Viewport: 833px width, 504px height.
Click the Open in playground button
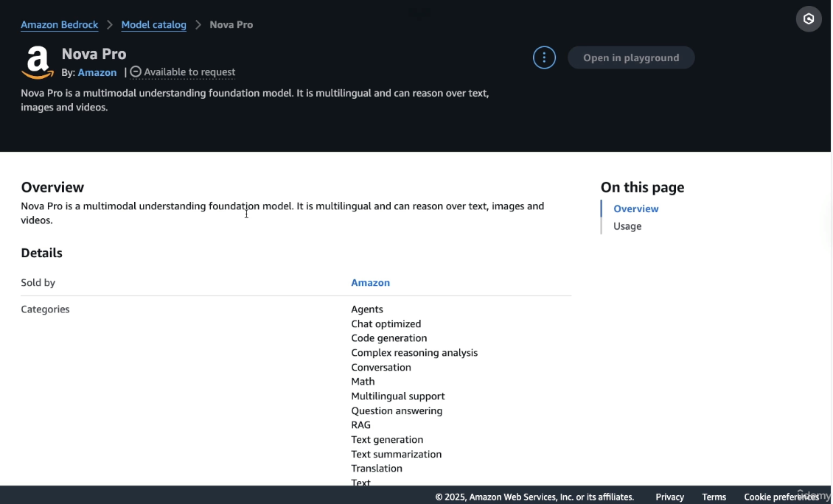pyautogui.click(x=631, y=57)
